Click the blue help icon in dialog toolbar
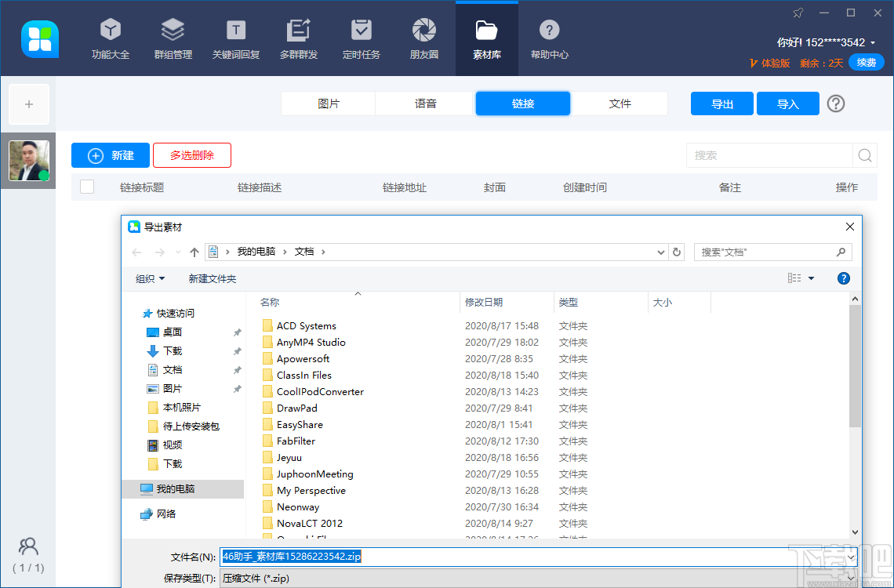894x588 pixels. 844,278
